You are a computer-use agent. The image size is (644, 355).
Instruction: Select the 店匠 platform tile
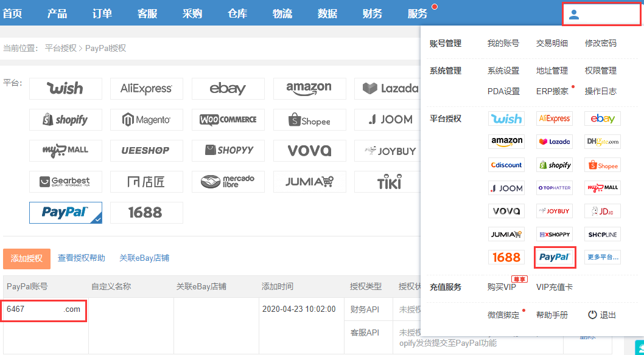coord(147,182)
